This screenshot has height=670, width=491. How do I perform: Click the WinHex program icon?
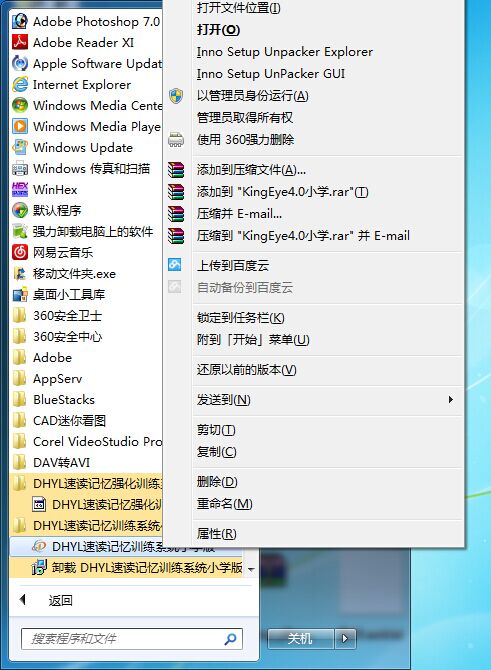(20, 189)
